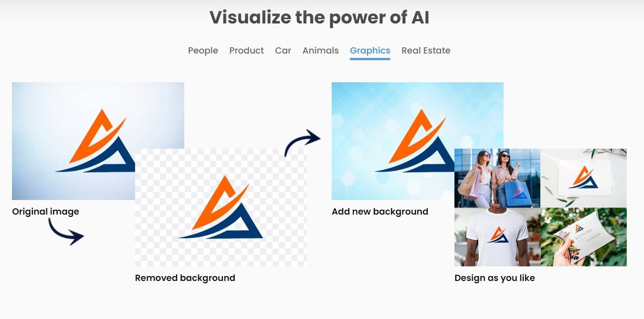
Task: Click the curved arrow below Original image
Action: [x=66, y=232]
